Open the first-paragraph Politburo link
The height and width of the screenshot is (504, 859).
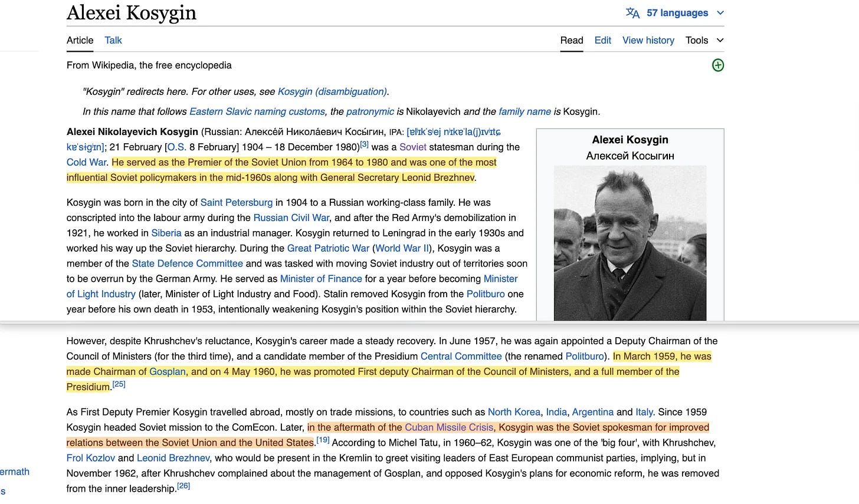486,294
